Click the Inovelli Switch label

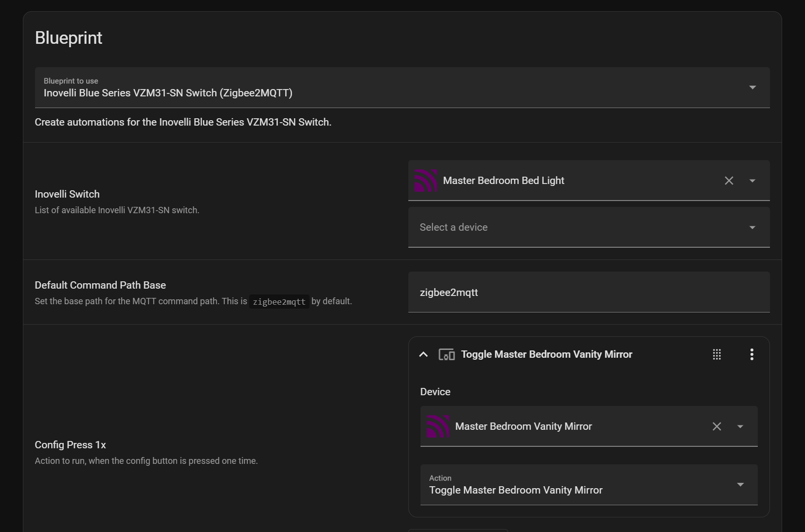[x=67, y=194]
